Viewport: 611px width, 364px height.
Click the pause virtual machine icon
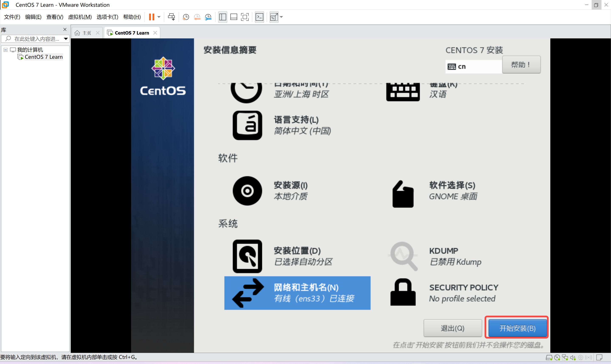tap(152, 17)
